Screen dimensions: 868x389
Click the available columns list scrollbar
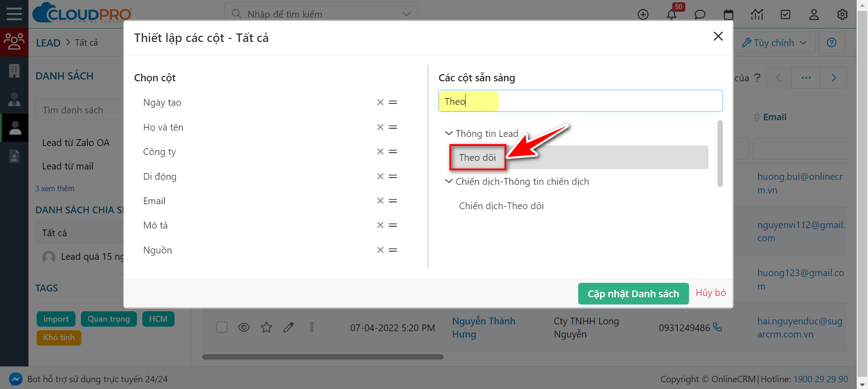tap(720, 154)
